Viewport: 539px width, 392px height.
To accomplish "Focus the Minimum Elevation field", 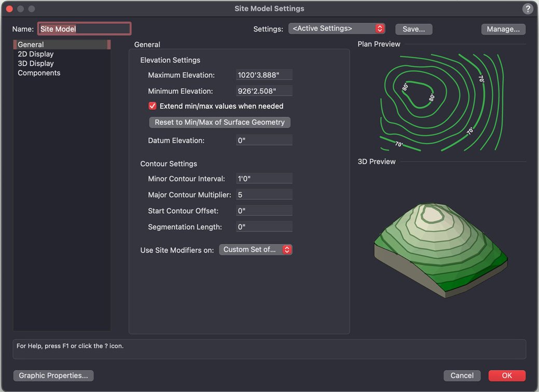I will [x=264, y=91].
